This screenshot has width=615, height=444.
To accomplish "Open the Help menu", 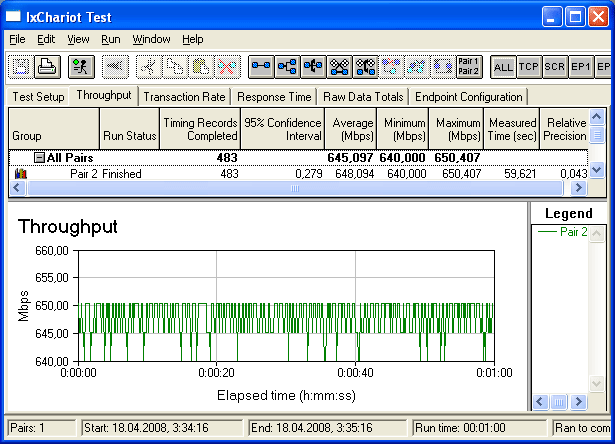I will (x=193, y=39).
